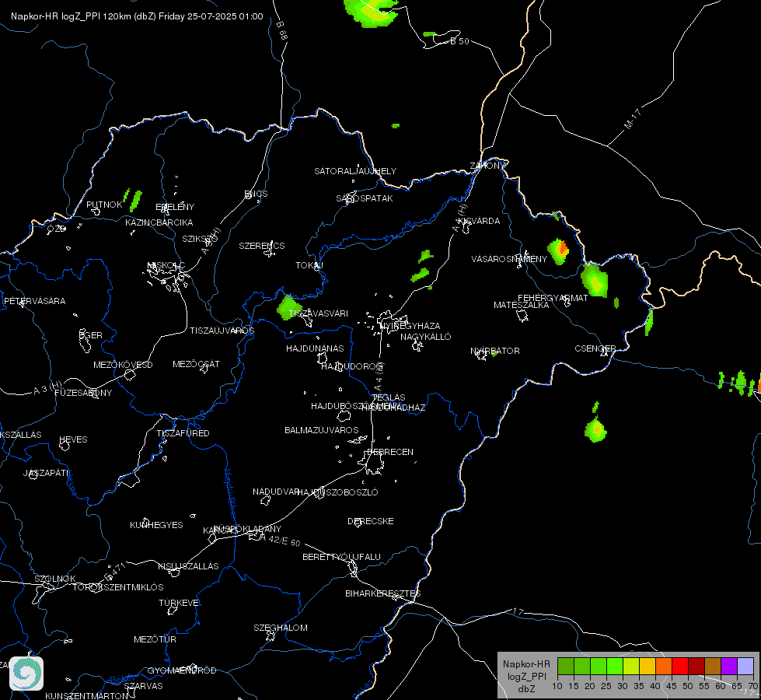Click the TISZAFÜRED town label
This screenshot has width=761, height=700.
pyautogui.click(x=183, y=432)
